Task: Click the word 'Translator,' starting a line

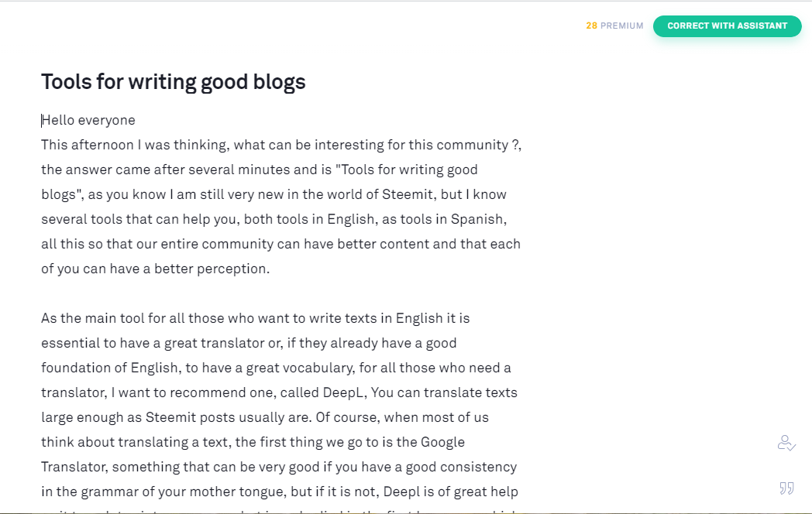Action: click(73, 467)
